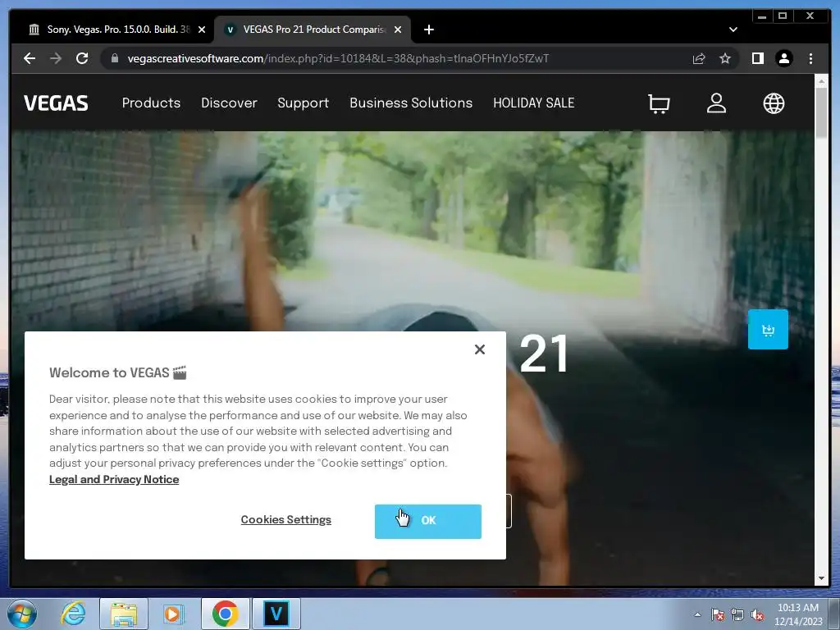Open the user account icon

(x=716, y=103)
